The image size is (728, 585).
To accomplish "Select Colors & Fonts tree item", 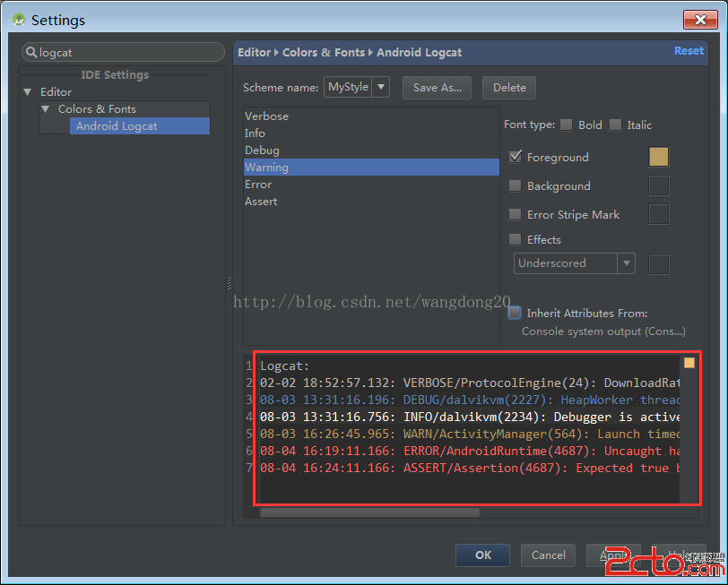I will pos(97,109).
